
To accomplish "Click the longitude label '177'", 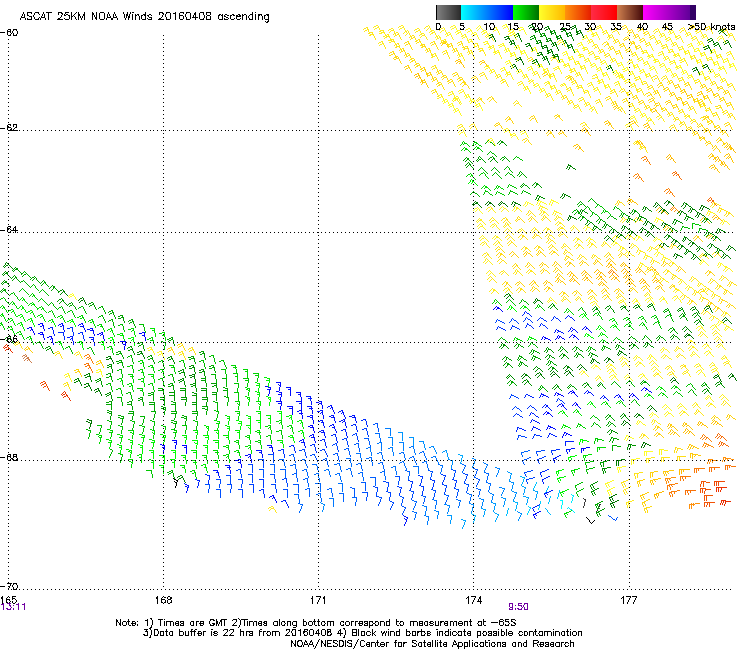I will [x=628, y=600].
